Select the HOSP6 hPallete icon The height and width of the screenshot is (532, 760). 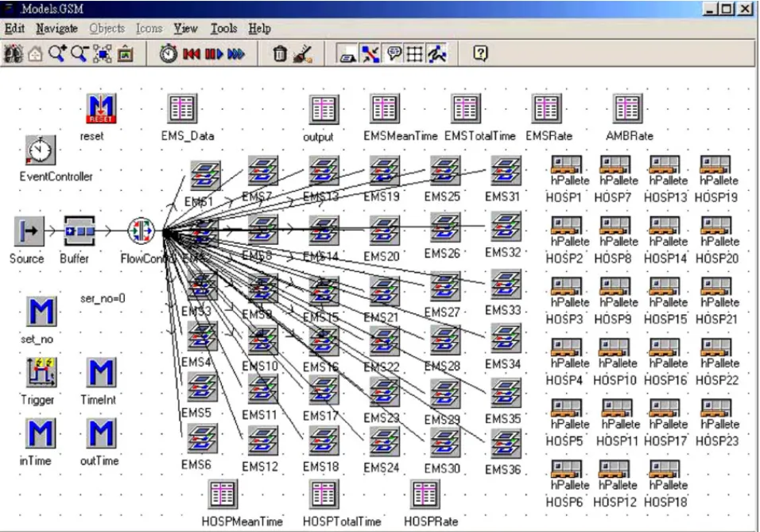pyautogui.click(x=566, y=469)
